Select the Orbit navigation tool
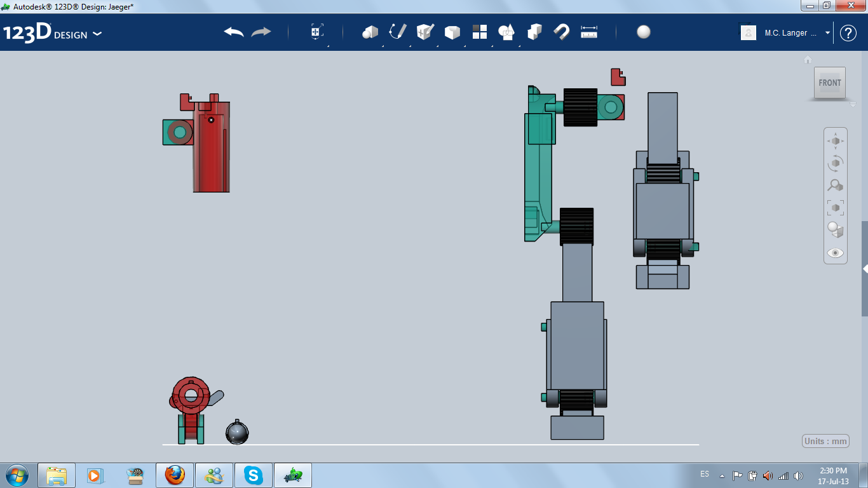868x488 pixels. click(835, 163)
